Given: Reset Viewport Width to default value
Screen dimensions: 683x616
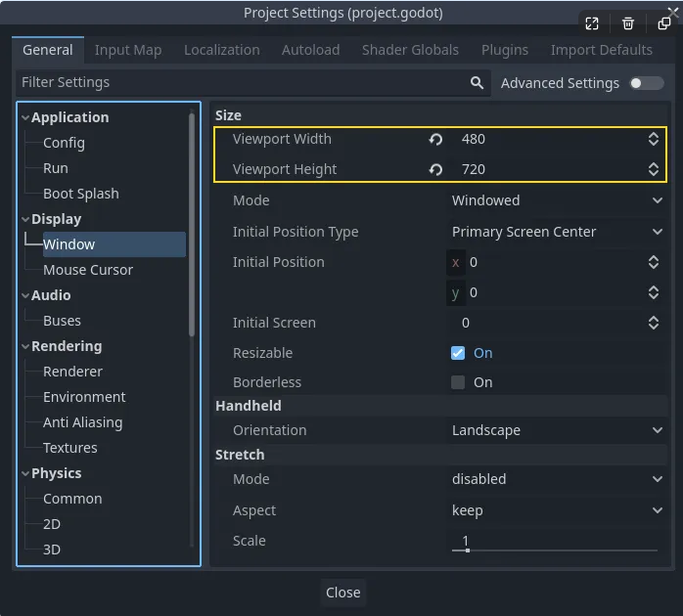Looking at the screenshot, I should (435, 139).
